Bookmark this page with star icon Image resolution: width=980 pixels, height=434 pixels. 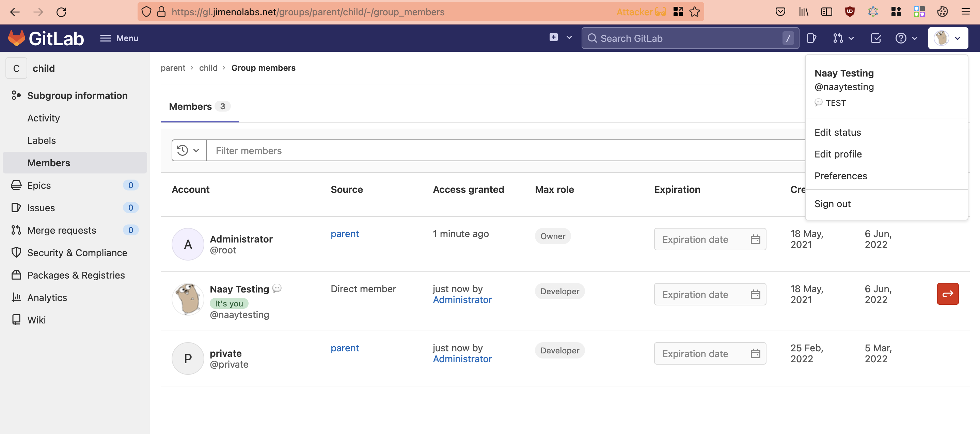(695, 12)
